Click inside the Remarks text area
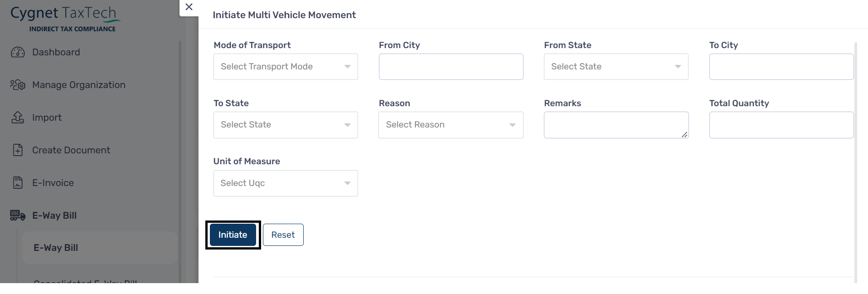The width and height of the screenshot is (868, 294). [x=616, y=125]
